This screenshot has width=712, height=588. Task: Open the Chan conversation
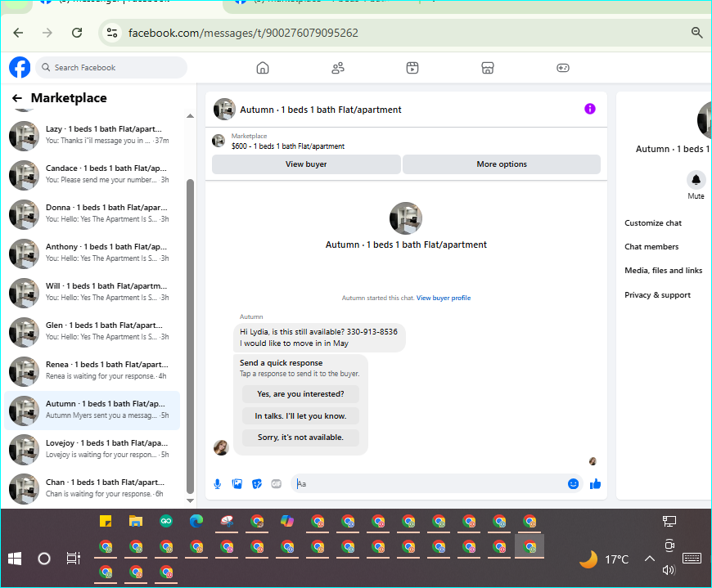[x=92, y=489]
